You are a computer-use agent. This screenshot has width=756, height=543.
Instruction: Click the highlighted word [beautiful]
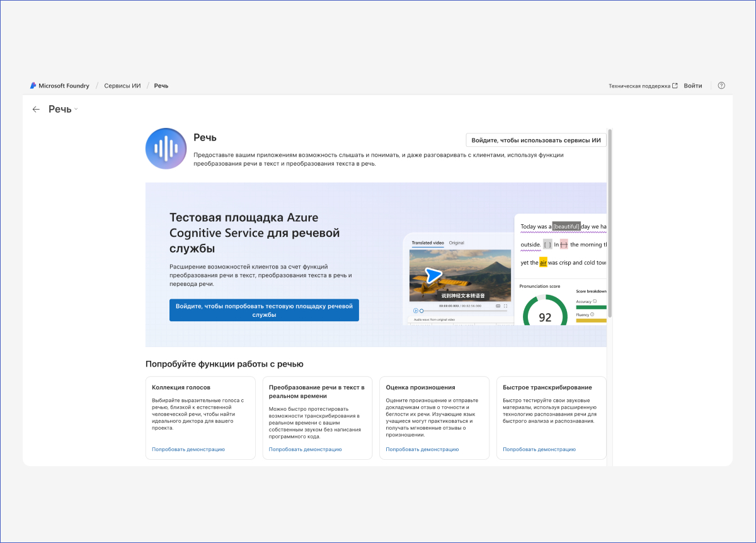point(566,226)
